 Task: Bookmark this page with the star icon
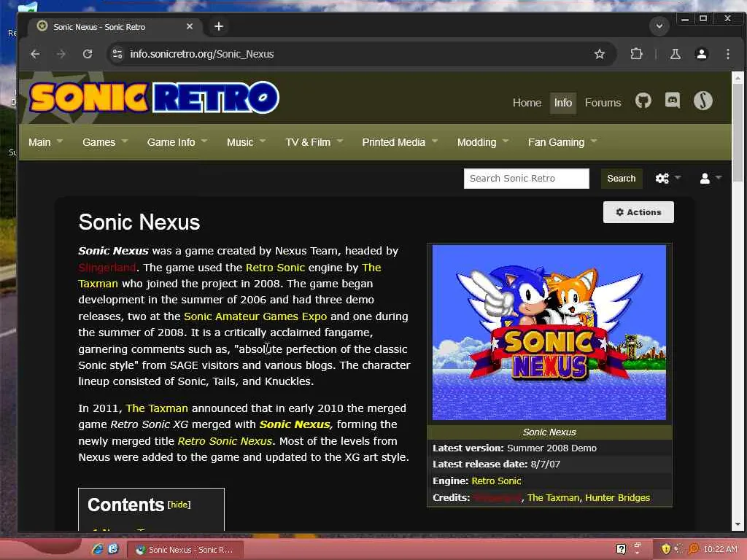pyautogui.click(x=600, y=54)
